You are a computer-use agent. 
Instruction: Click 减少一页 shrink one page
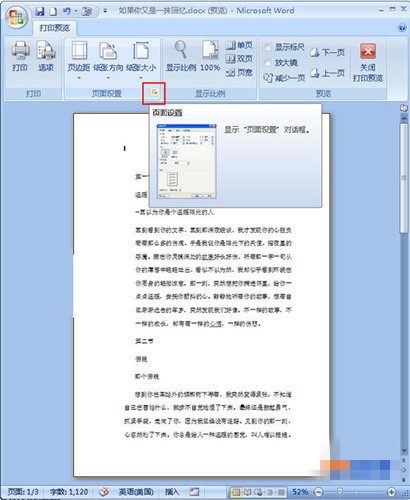coord(284,78)
